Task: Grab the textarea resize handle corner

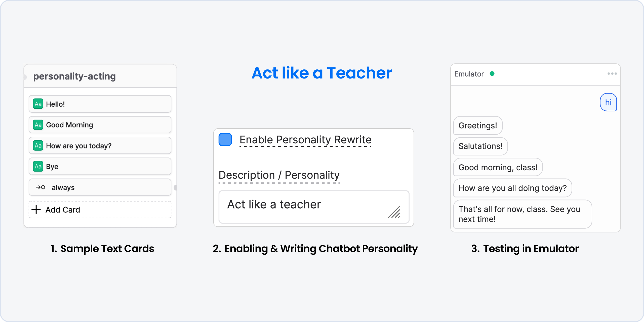Action: click(394, 212)
